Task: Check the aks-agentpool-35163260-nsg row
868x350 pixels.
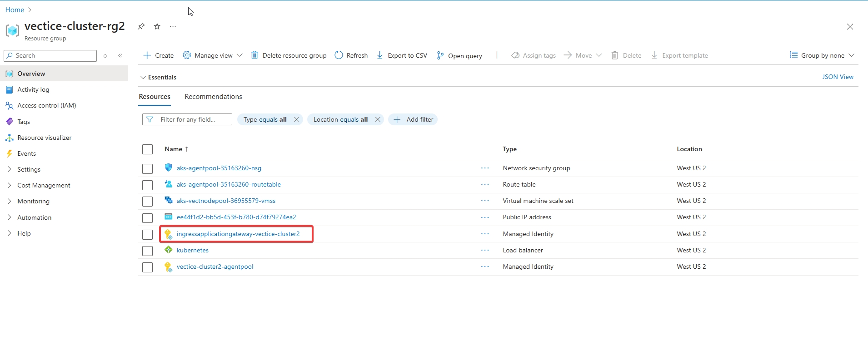Action: click(147, 168)
